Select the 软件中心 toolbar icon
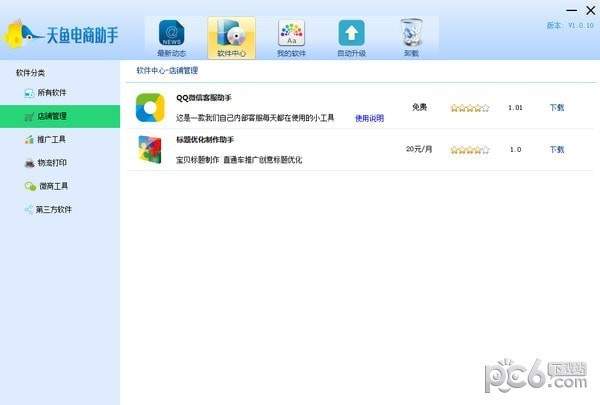The image size is (600, 405). click(231, 35)
